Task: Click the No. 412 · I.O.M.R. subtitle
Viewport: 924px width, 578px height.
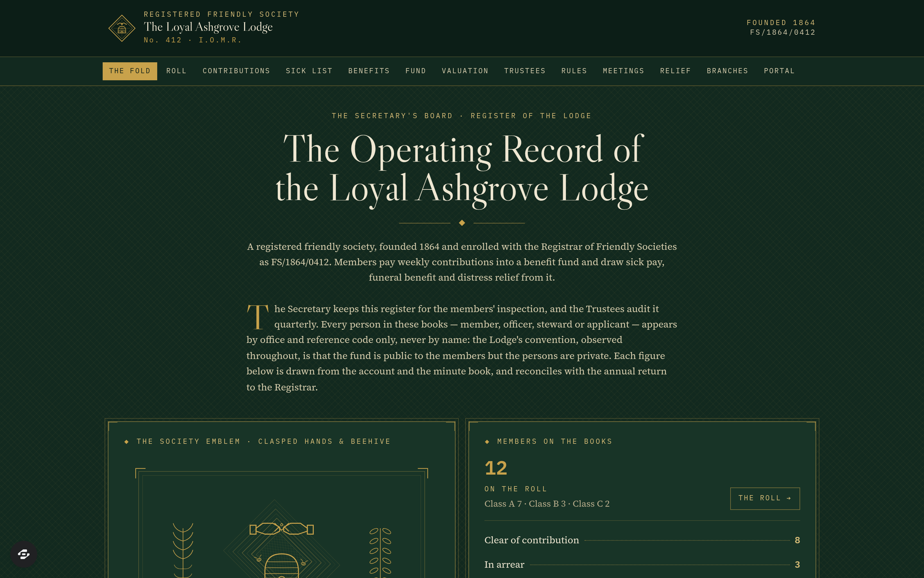Action: click(x=193, y=40)
